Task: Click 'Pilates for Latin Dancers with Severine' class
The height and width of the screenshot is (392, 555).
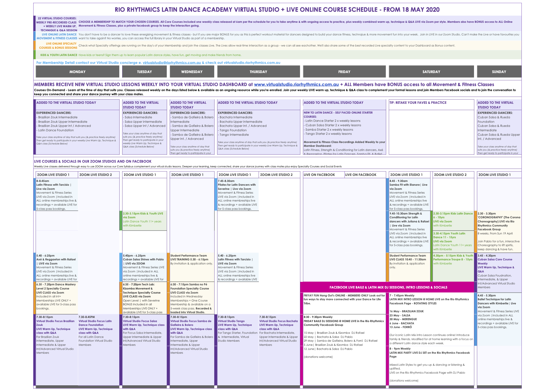Action: click(238, 195)
